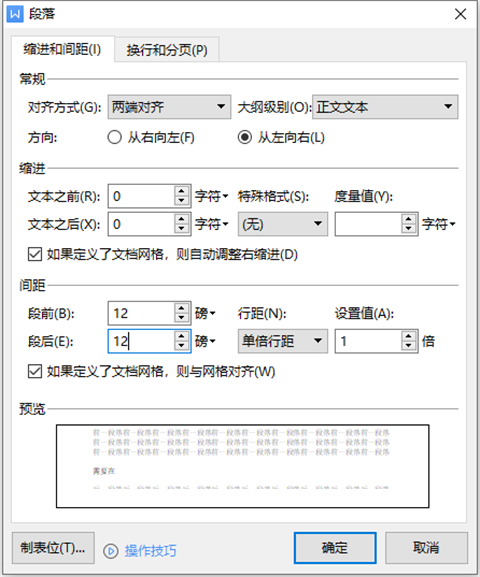Decrease 文本之前 value with down arrow
Viewport: 480px width, 577px height.
pos(181,201)
